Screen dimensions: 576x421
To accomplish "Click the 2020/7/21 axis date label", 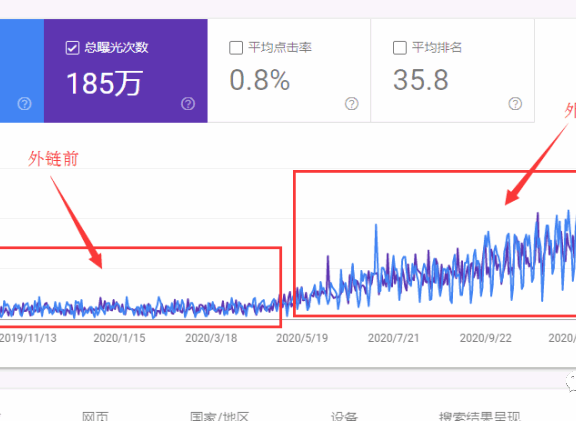I will click(x=394, y=338).
